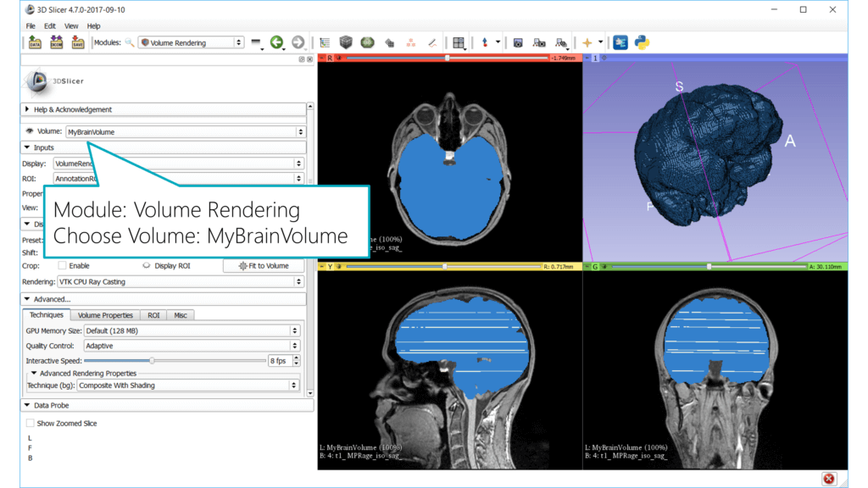Uncheck Show Zoomed Slice
Image resolution: width=868 pixels, height=488 pixels.
(29, 423)
